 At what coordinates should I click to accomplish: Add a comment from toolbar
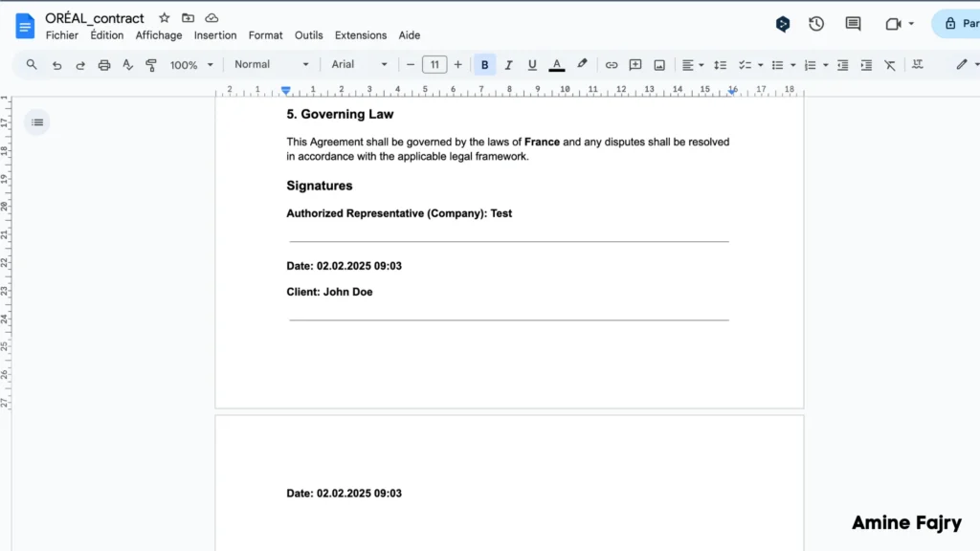(635, 65)
